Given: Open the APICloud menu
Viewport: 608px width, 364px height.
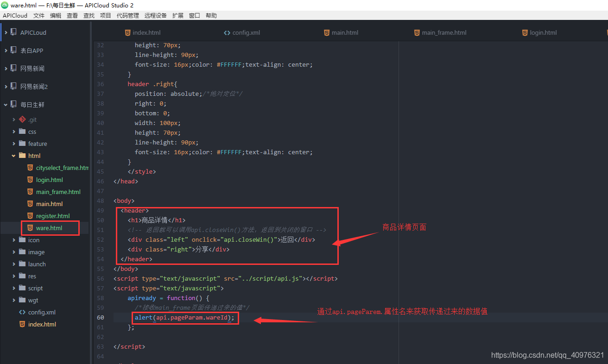Looking at the screenshot, I should tap(15, 15).
